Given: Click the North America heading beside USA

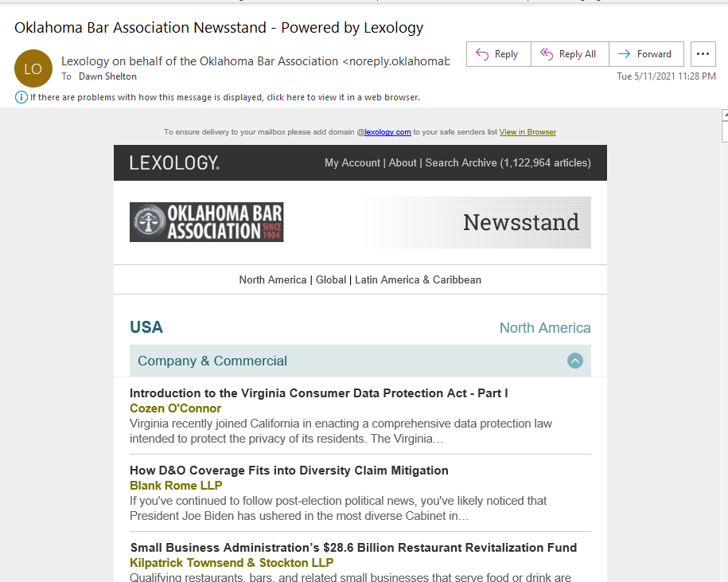Looking at the screenshot, I should [x=545, y=328].
